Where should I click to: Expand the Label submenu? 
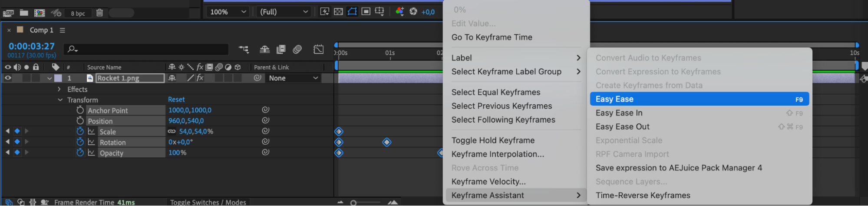point(516,58)
